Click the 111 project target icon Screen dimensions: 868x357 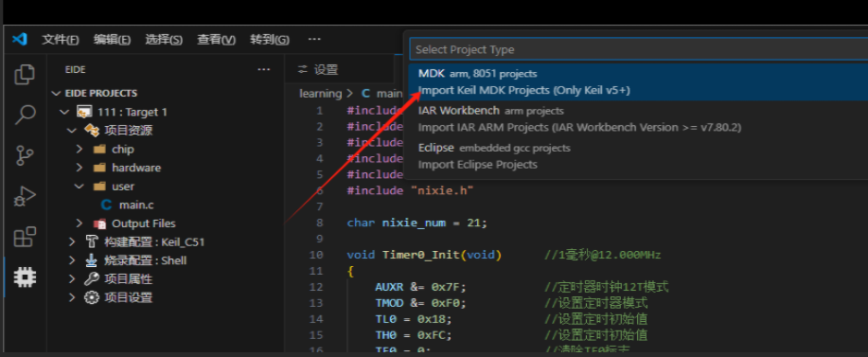tap(84, 112)
